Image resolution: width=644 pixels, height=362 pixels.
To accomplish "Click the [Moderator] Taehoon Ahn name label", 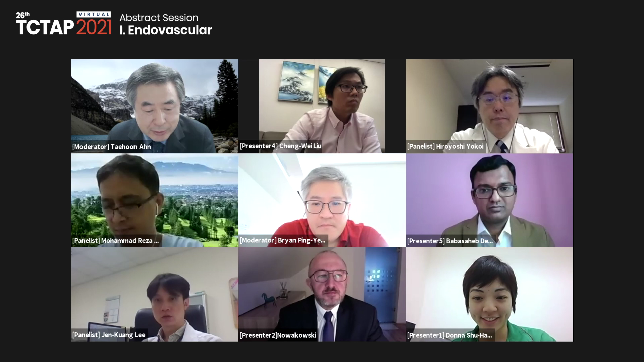I will (111, 147).
